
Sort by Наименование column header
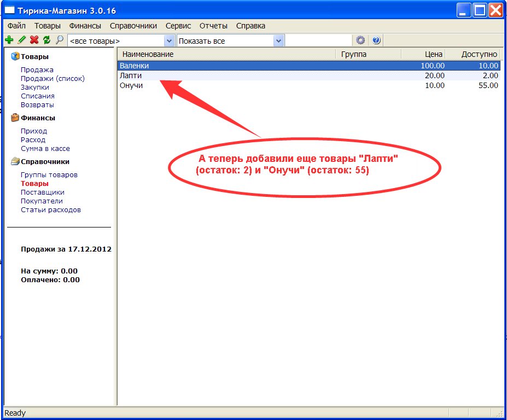pos(226,54)
